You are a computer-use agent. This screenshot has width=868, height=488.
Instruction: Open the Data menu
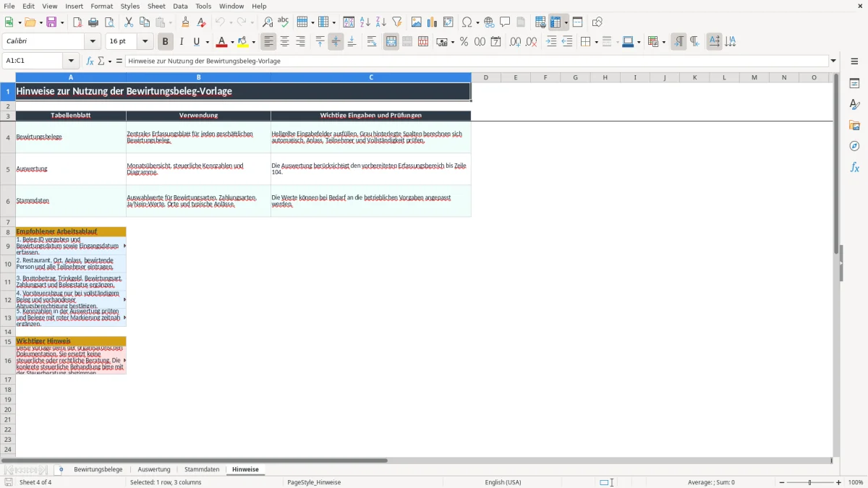click(x=180, y=6)
